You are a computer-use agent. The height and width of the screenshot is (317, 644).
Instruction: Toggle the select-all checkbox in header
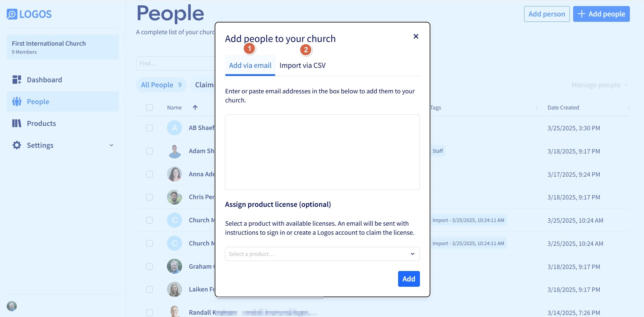click(149, 107)
